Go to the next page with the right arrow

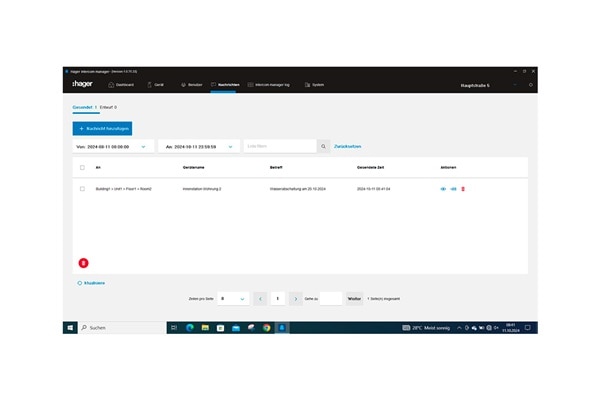(x=296, y=298)
